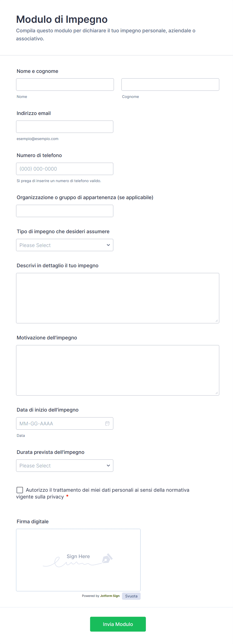Viewport: 233px width, 644px height.
Task: Click the pen icon in the signature box
Action: point(107,558)
